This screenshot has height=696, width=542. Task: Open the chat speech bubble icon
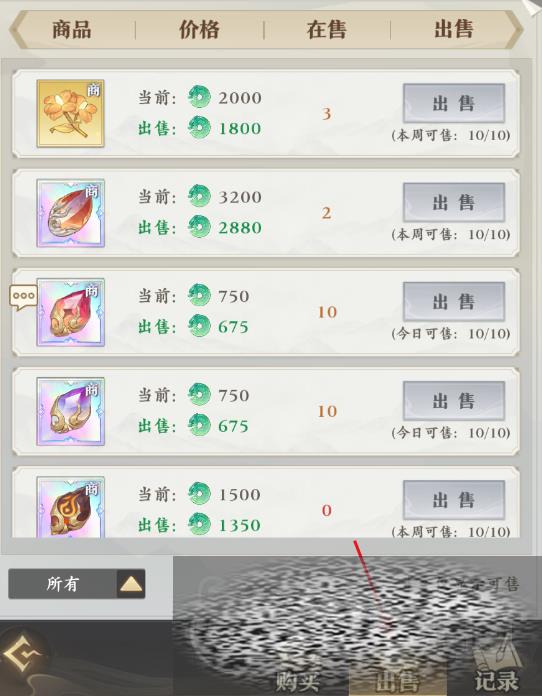pyautogui.click(x=24, y=297)
